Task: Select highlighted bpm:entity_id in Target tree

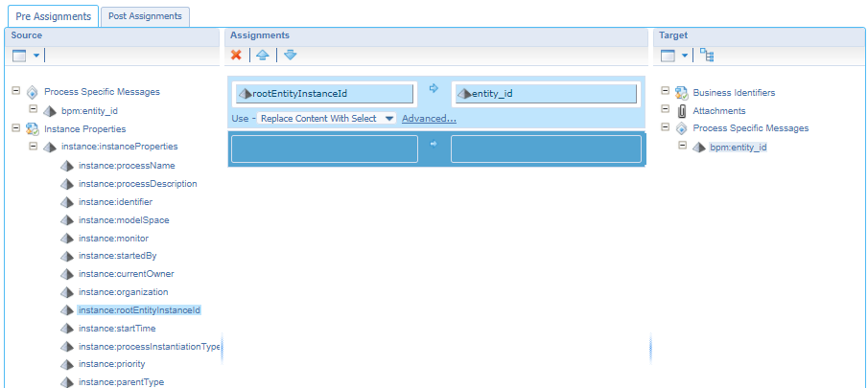Action: 738,148
